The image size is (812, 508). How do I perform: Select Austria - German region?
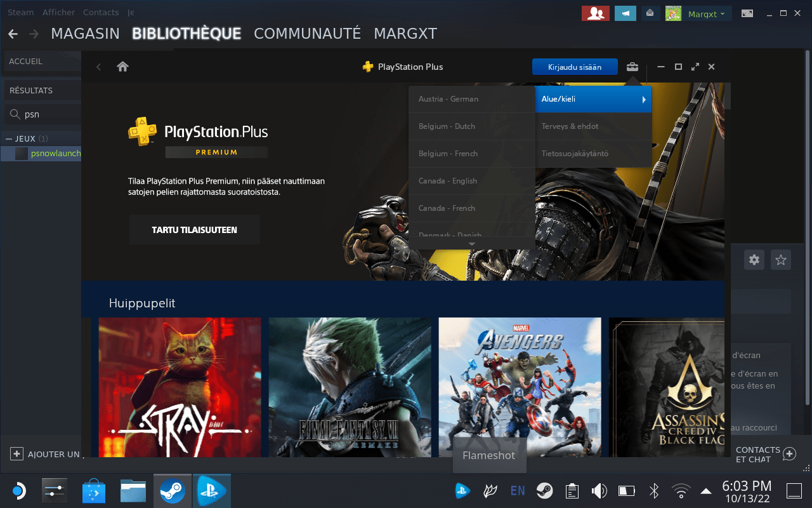[x=472, y=99]
